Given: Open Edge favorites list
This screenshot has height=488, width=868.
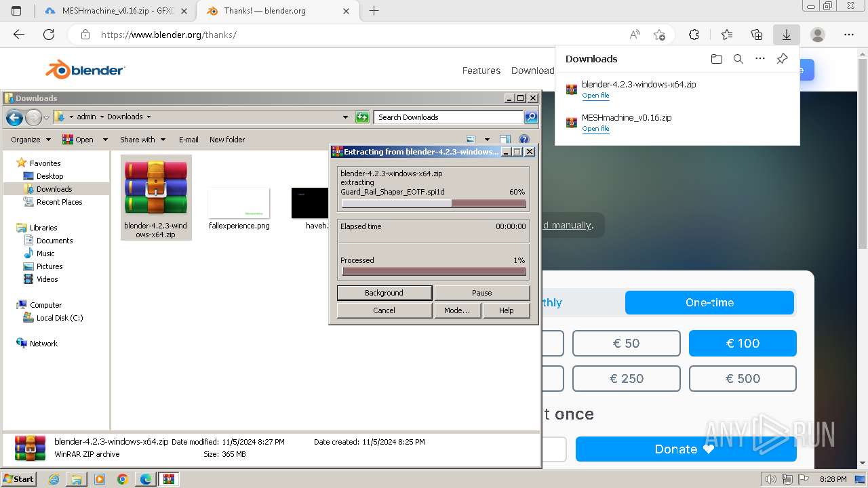Looking at the screenshot, I should pyautogui.click(x=727, y=35).
